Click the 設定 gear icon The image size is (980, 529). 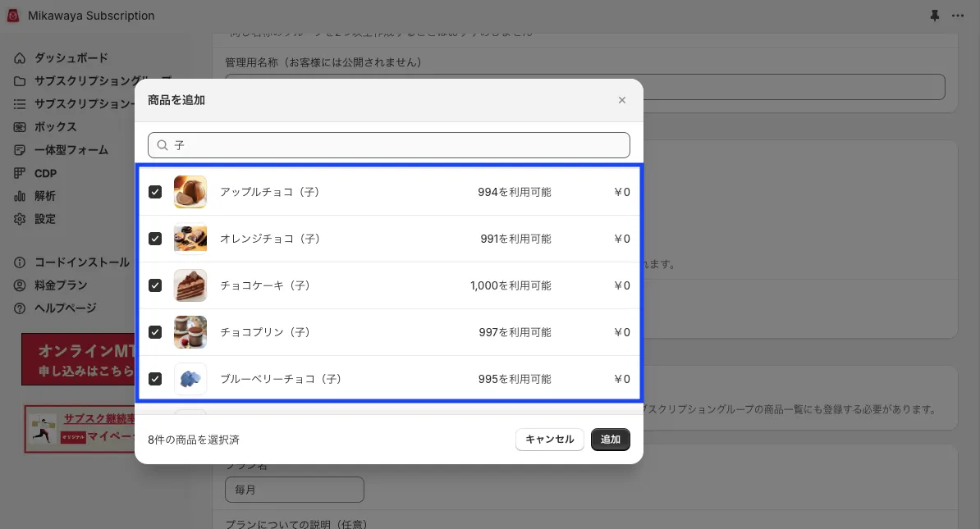(x=20, y=219)
